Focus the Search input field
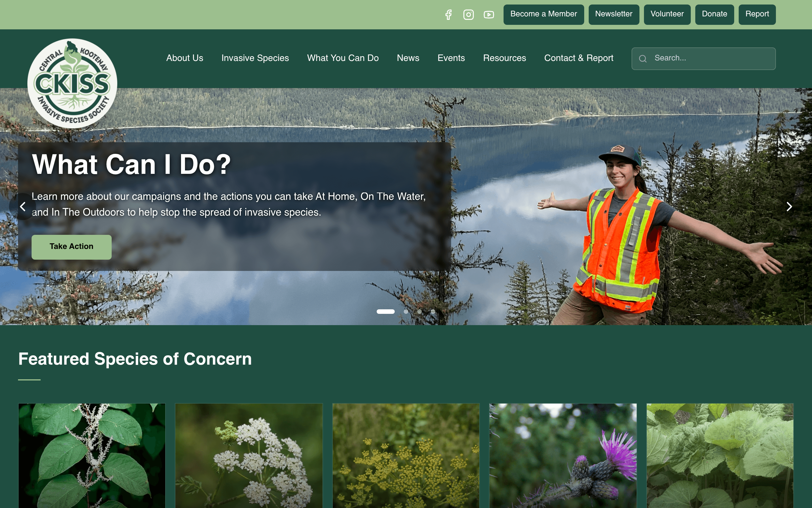812x508 pixels. [704, 59]
